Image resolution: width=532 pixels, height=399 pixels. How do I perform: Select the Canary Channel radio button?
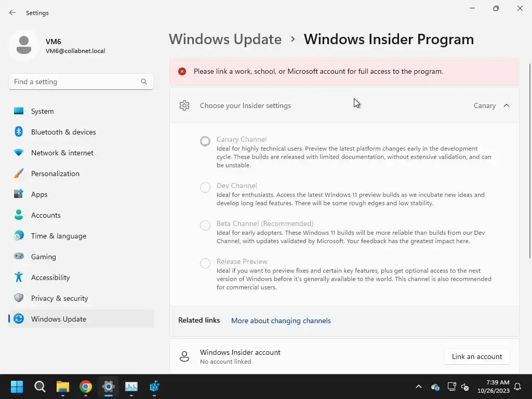pyautogui.click(x=205, y=141)
